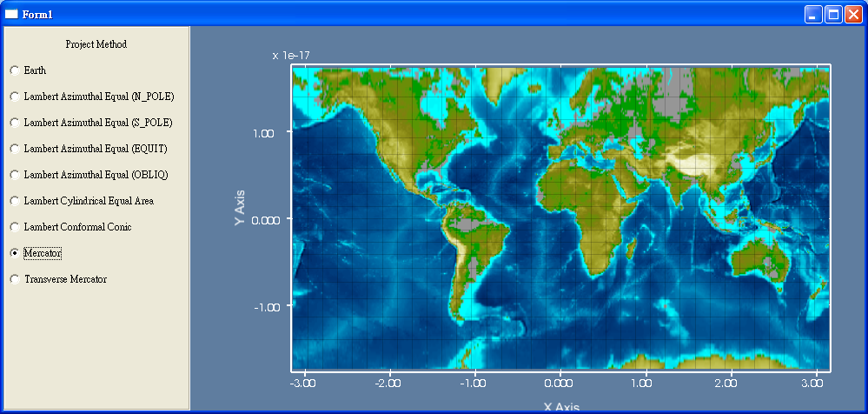The image size is (868, 414).
Task: Select Lambert Azimuthal Equal (EQUIT) option
Action: click(15, 149)
